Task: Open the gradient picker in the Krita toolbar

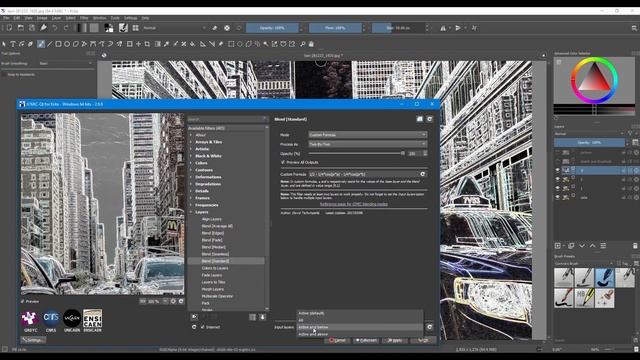Action: point(82,28)
